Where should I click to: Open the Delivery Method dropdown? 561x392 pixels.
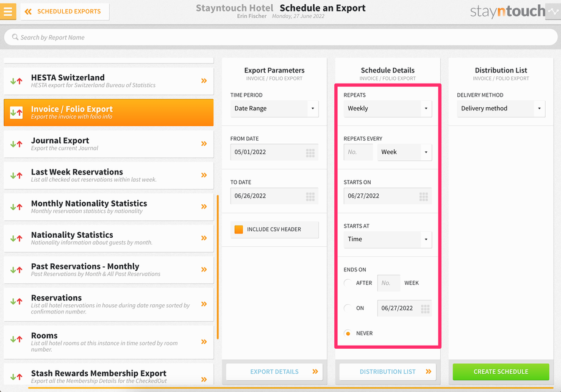coord(501,109)
